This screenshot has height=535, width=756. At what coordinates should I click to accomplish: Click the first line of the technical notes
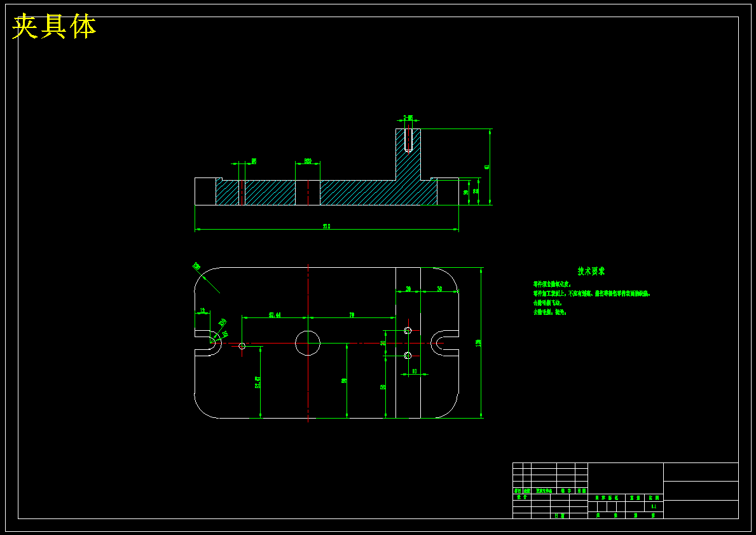point(551,284)
